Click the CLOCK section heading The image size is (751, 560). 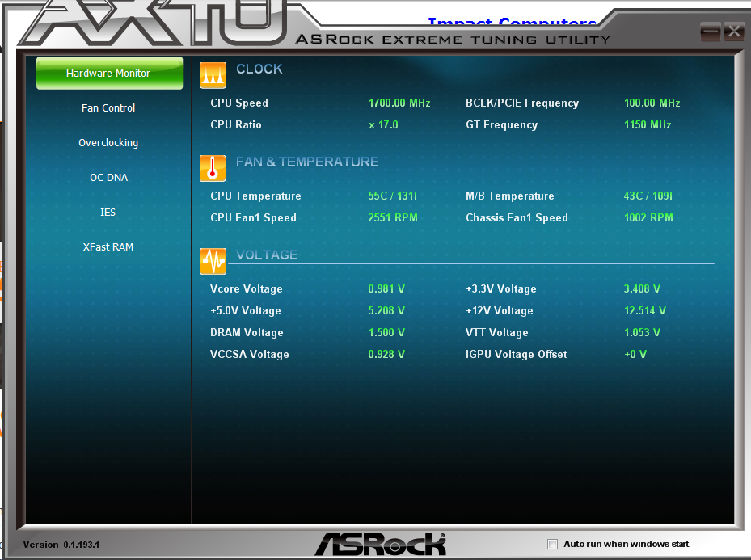pos(259,69)
